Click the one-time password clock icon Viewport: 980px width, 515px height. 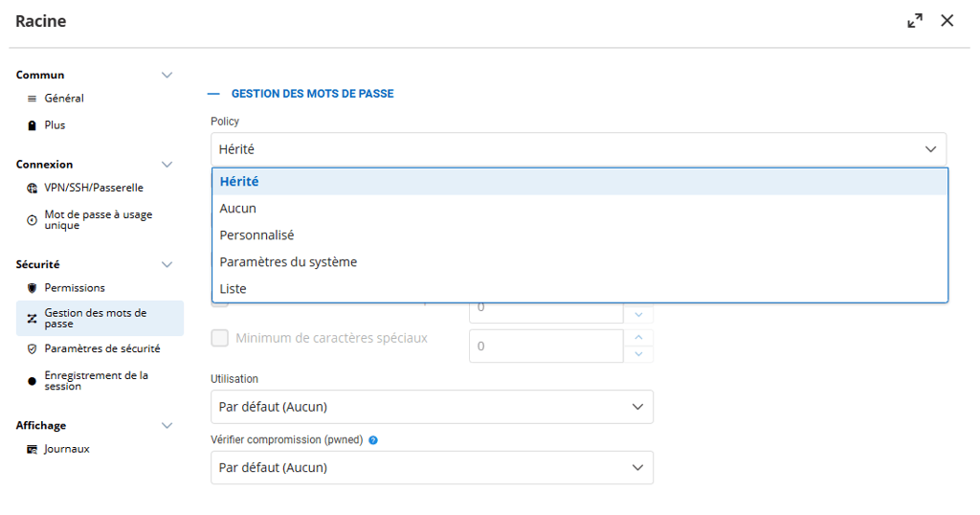pos(32,220)
